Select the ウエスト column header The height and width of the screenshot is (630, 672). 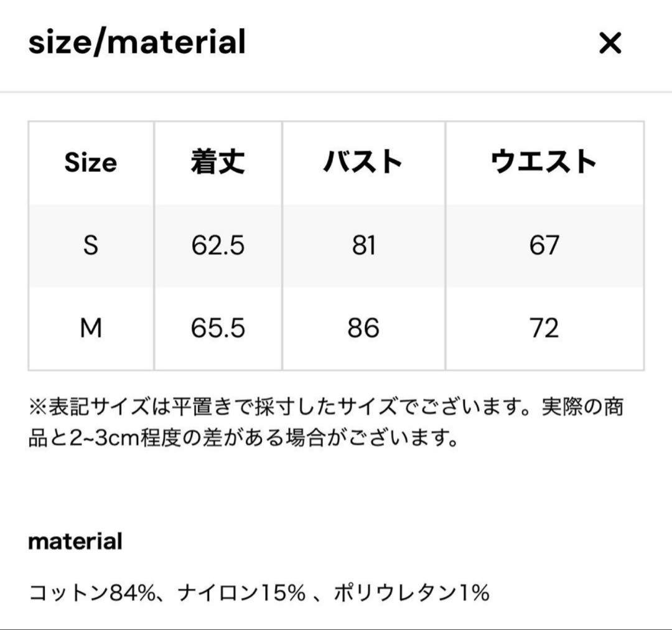click(544, 162)
